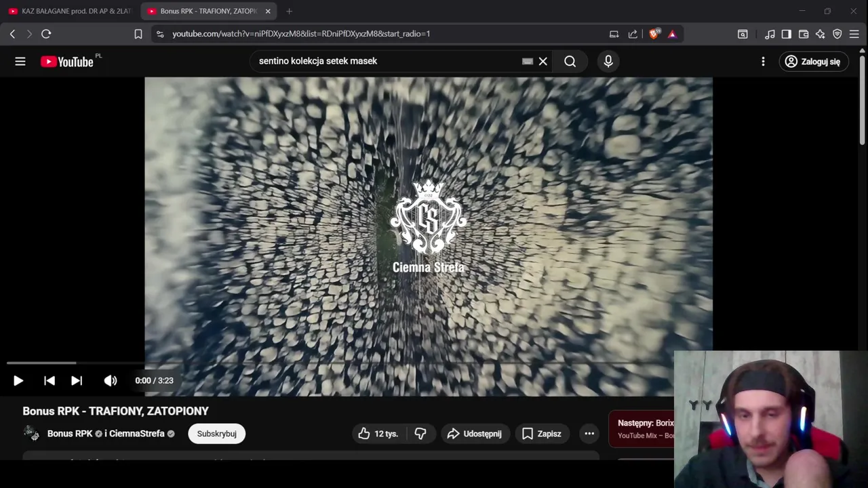The height and width of the screenshot is (488, 868).
Task: Open the media playlist music-note icon
Action: click(x=770, y=34)
